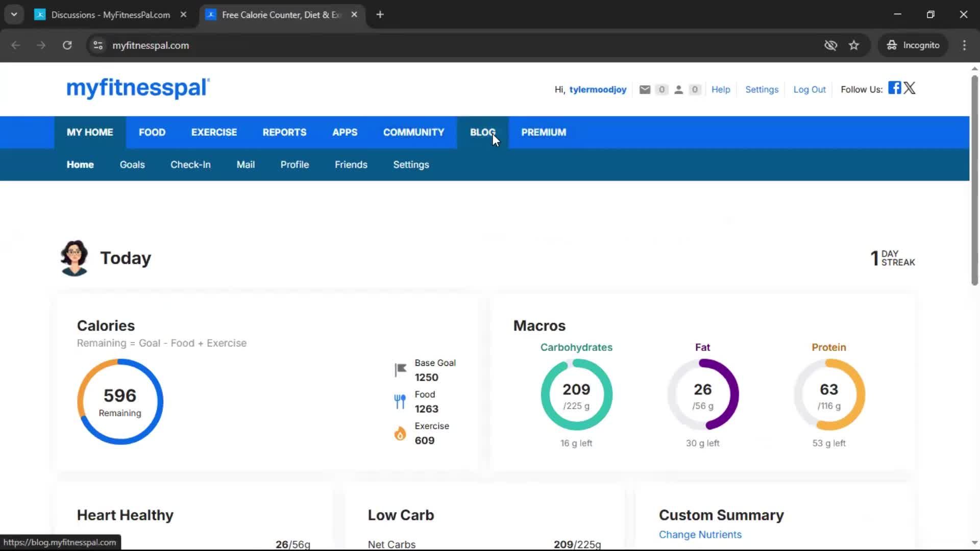Go back with the browser back arrow
Screen dimensions: 980x551
coord(16,45)
